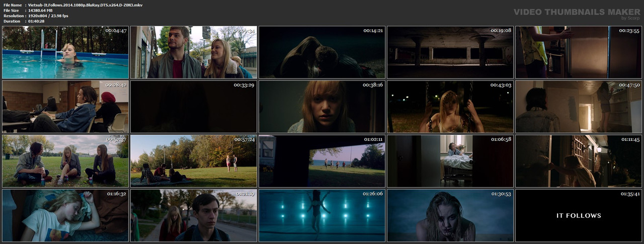Select the thumbnail at 00:28:42
The height and width of the screenshot is (244, 644).
pyautogui.click(x=65, y=107)
